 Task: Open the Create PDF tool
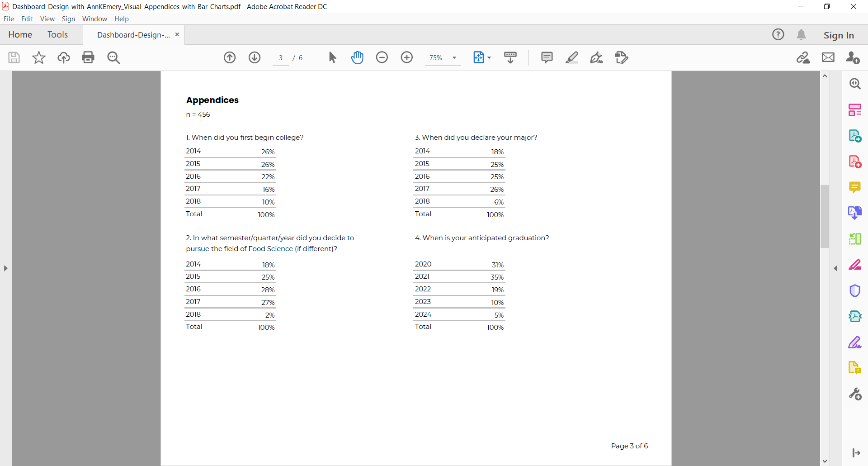pyautogui.click(x=855, y=161)
